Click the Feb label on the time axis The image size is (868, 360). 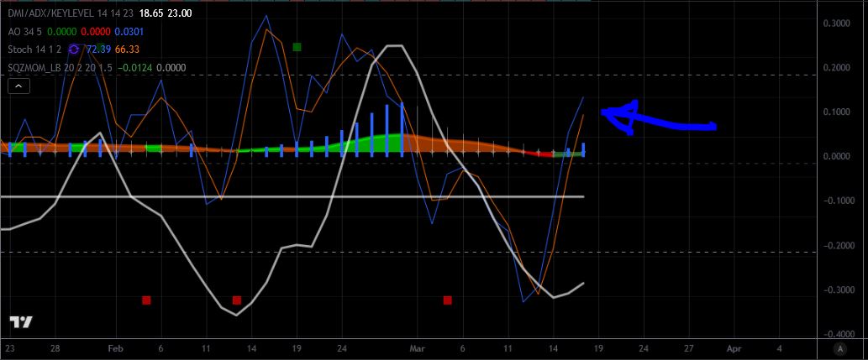point(116,349)
